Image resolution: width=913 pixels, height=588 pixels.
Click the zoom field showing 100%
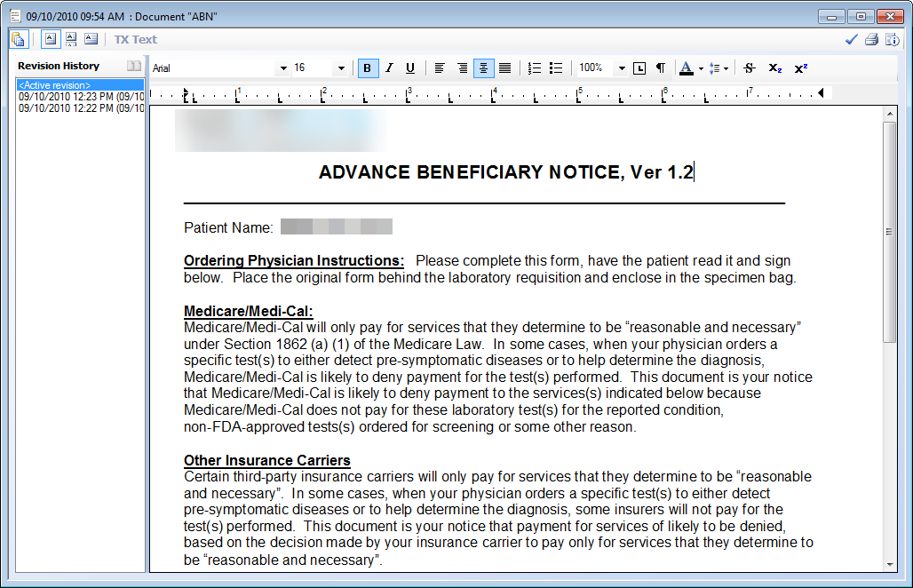coord(596,68)
